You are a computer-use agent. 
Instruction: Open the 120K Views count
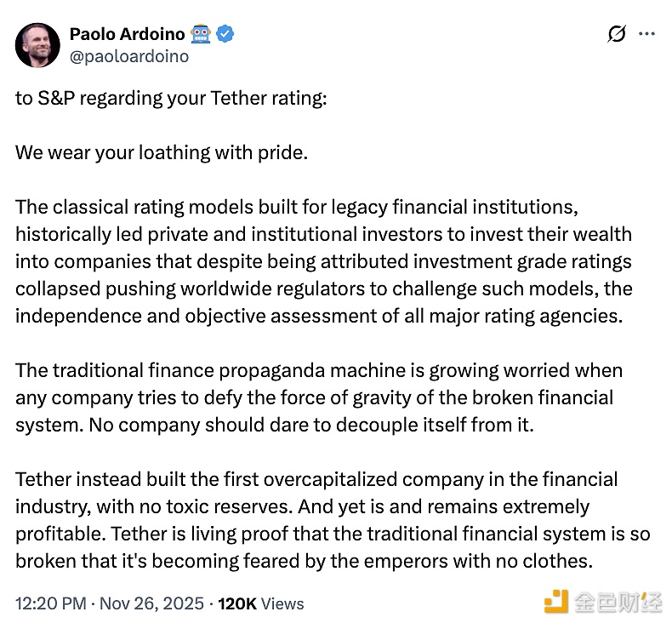pos(260,603)
